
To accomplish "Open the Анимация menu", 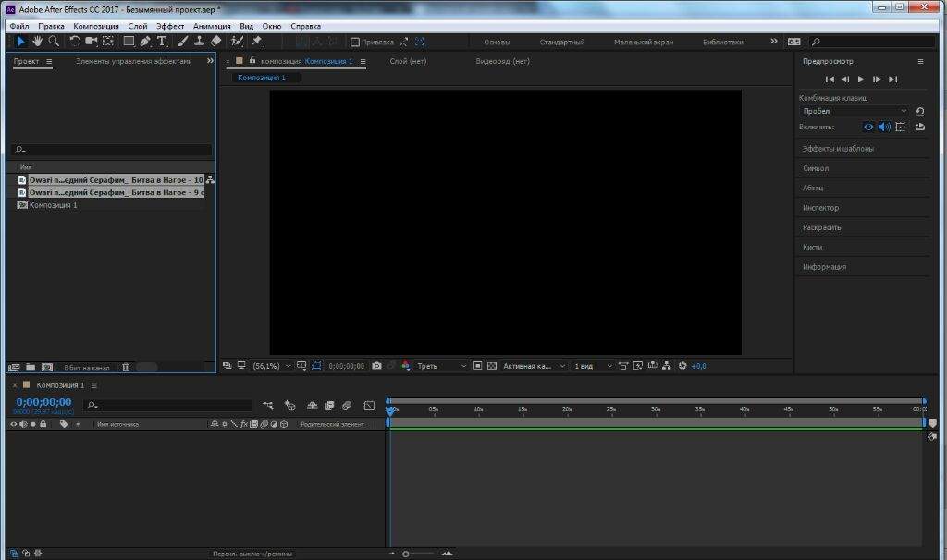I will point(212,26).
